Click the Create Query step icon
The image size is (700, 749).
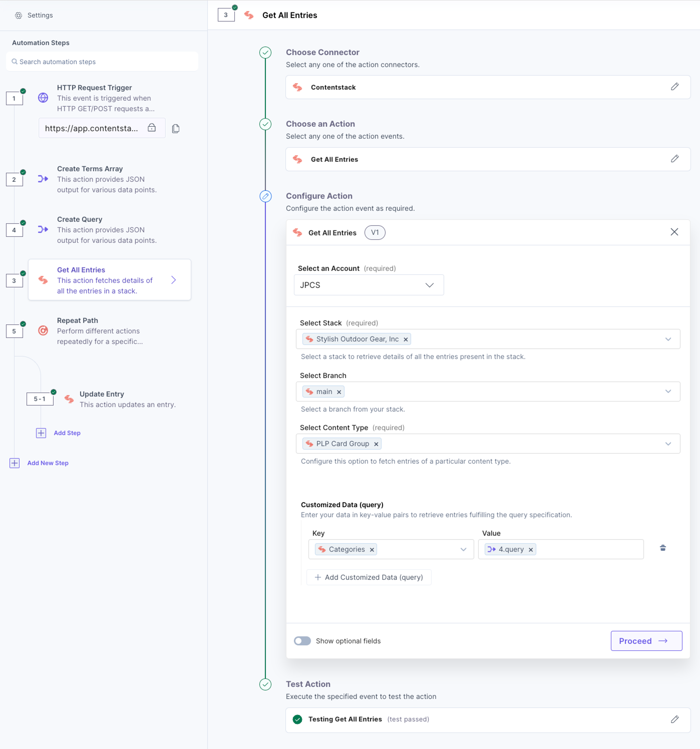[x=43, y=229]
